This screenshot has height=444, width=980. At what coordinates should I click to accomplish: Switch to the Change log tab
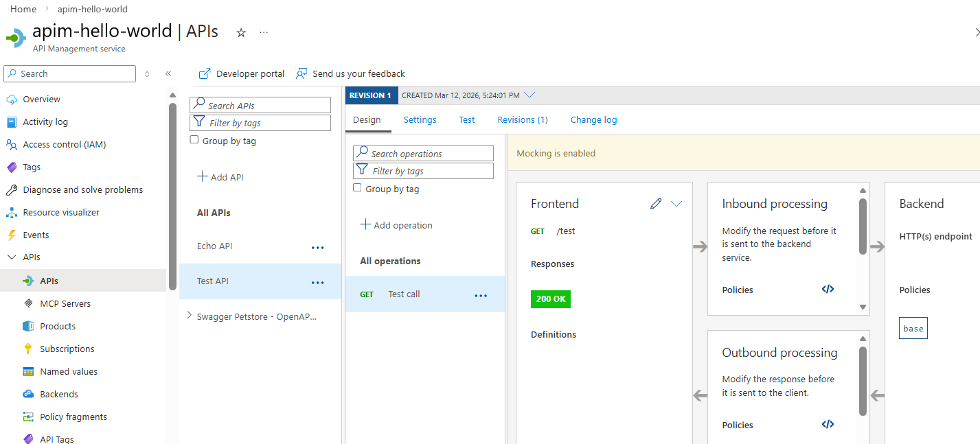(593, 120)
